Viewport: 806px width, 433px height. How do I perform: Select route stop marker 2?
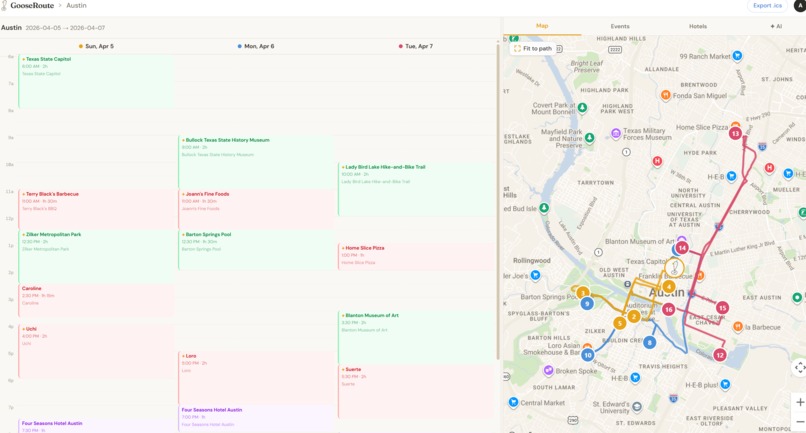tap(634, 316)
